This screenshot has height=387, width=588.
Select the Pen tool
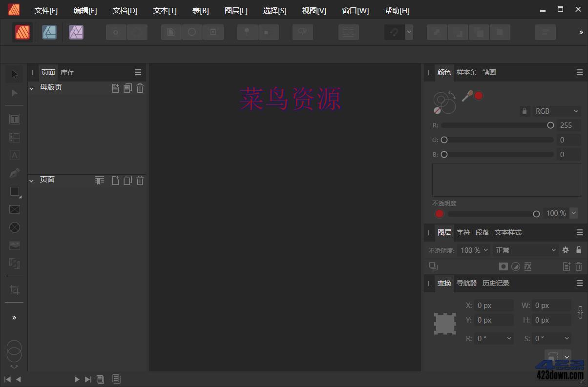[14, 173]
